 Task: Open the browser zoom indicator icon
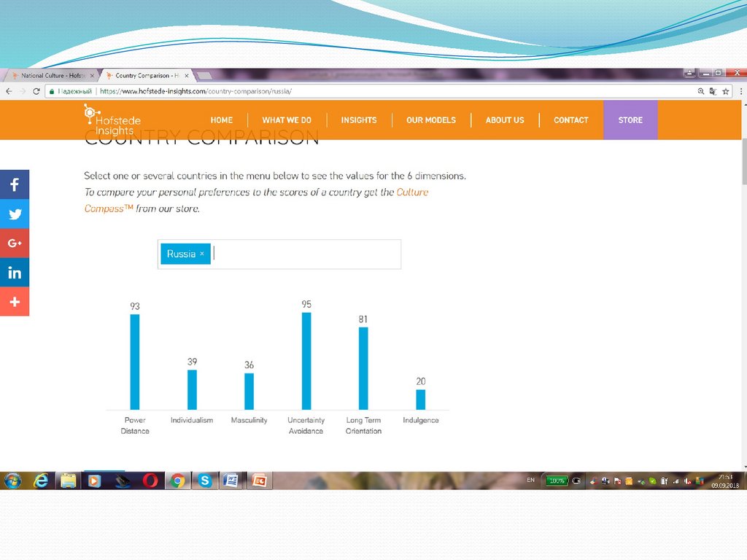click(701, 91)
